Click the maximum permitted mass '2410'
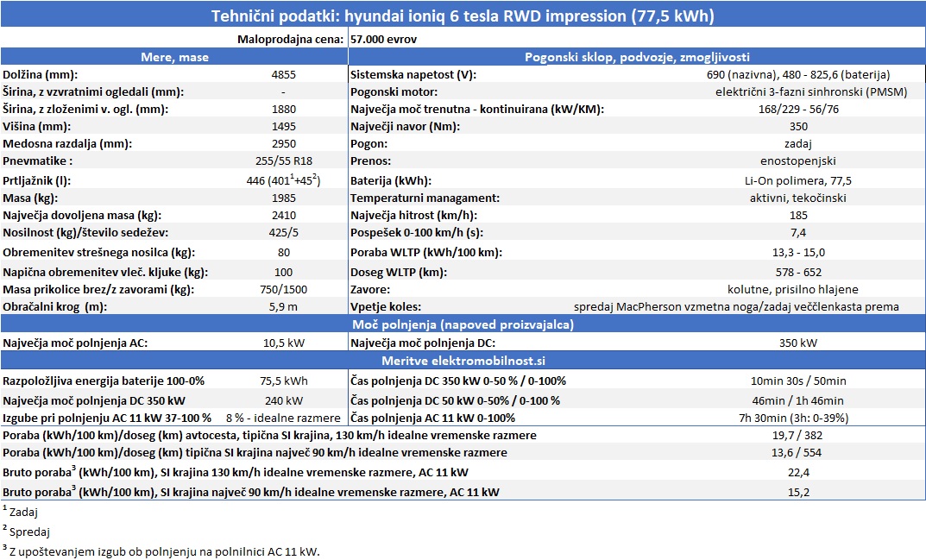This screenshot has height=560, width=926. point(283,216)
